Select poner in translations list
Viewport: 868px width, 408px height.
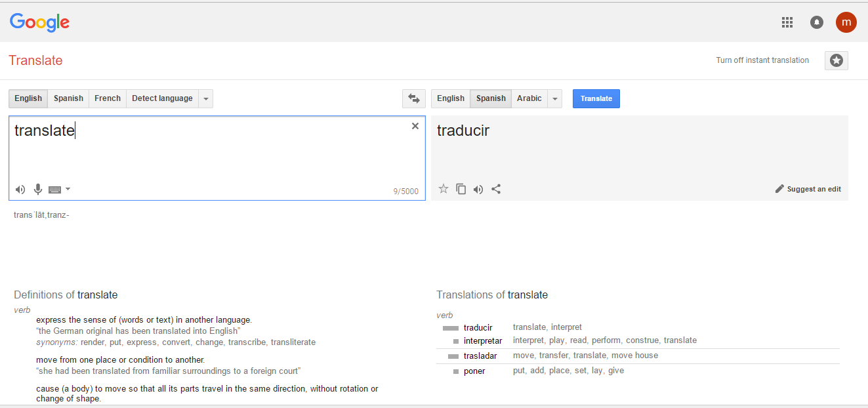point(474,371)
